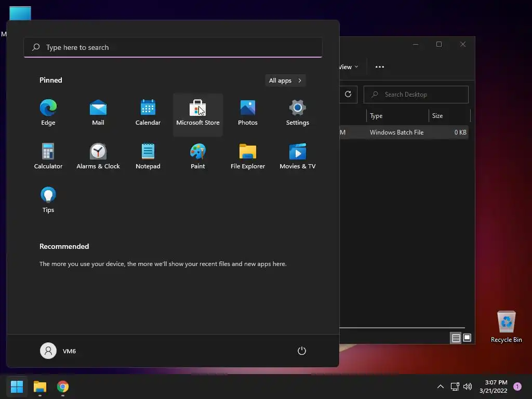The image size is (532, 399).
Task: Show all apps list
Action: pos(285,81)
